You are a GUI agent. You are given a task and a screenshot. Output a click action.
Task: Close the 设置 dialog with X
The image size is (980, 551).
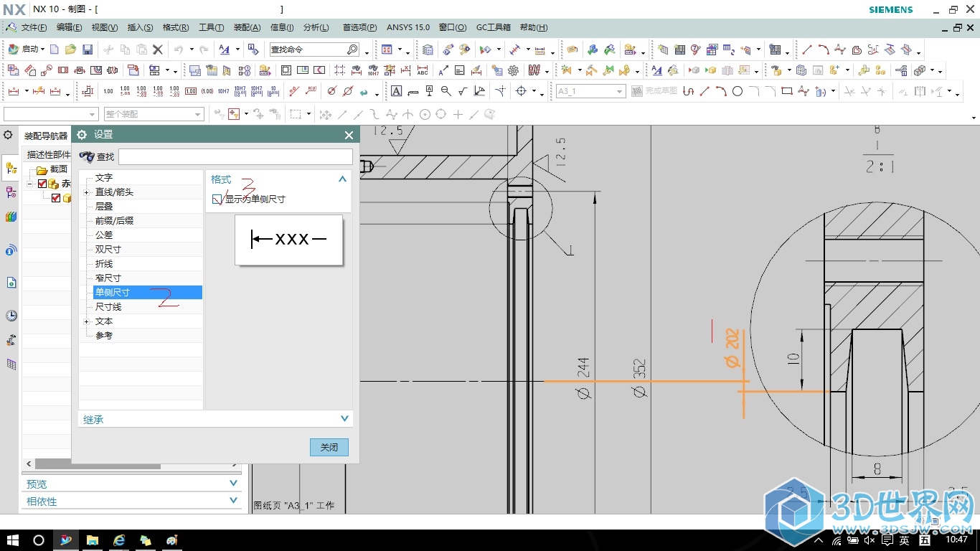[x=349, y=135]
